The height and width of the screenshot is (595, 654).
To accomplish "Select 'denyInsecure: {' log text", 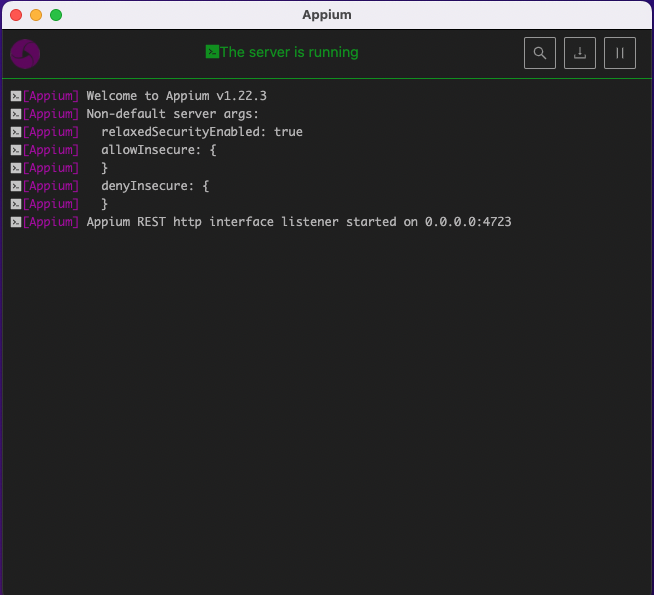I will (155, 186).
